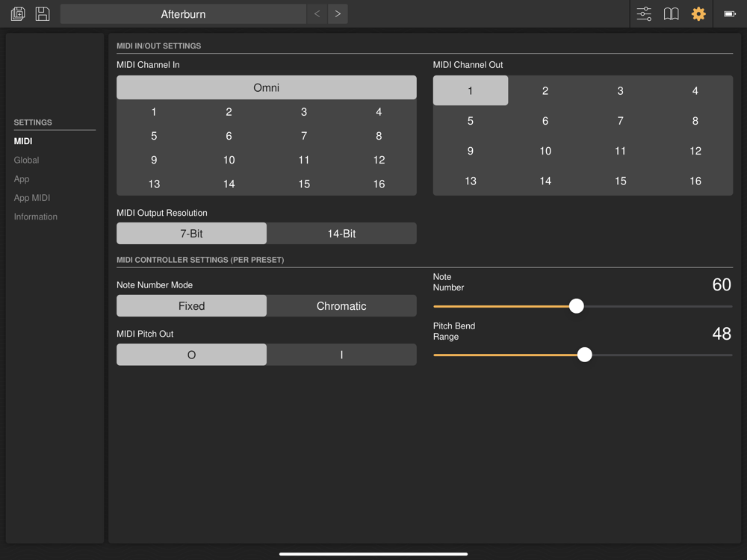The height and width of the screenshot is (560, 747).
Task: Open the mixer sliders icon
Action: [x=644, y=13]
